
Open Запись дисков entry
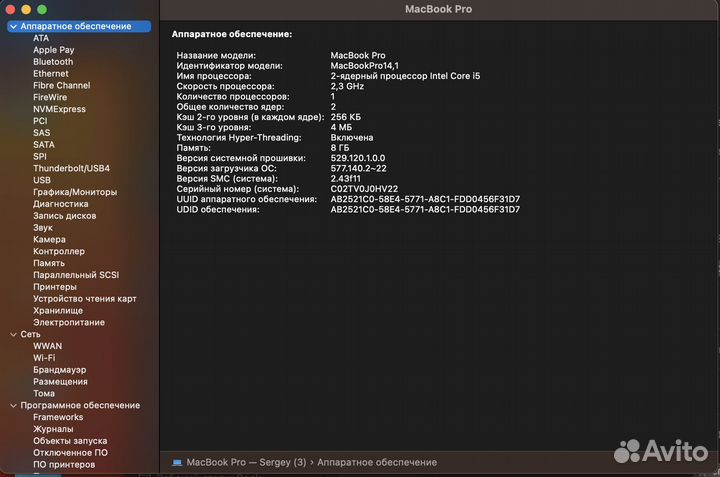(64, 216)
